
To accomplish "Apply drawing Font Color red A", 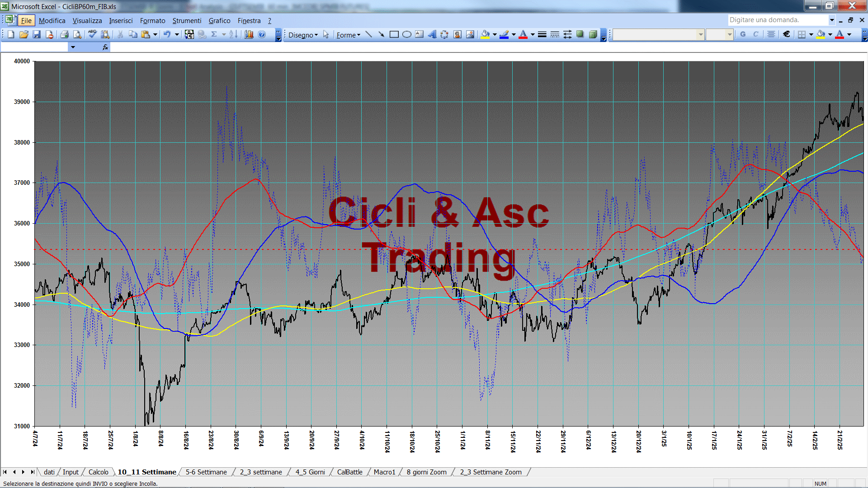I will point(523,34).
